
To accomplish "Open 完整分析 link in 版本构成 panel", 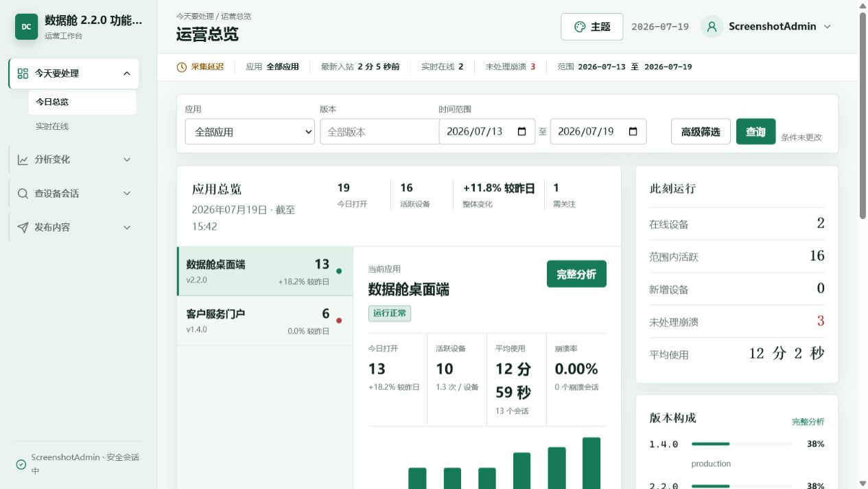I will pos(808,422).
